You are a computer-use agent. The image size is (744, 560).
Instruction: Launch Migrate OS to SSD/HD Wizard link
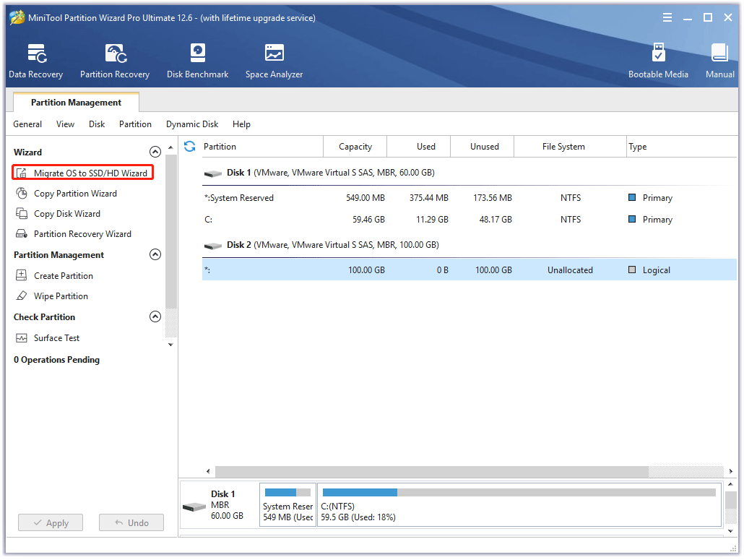[x=90, y=173]
